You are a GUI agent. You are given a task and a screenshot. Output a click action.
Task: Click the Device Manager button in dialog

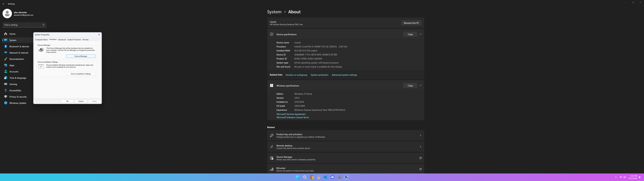tap(81, 56)
